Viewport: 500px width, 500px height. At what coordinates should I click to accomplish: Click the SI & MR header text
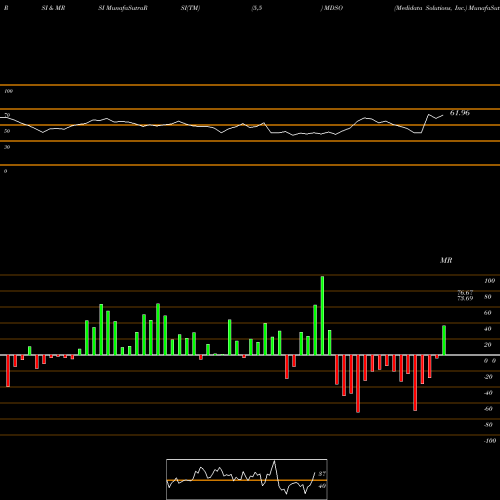tap(53, 8)
